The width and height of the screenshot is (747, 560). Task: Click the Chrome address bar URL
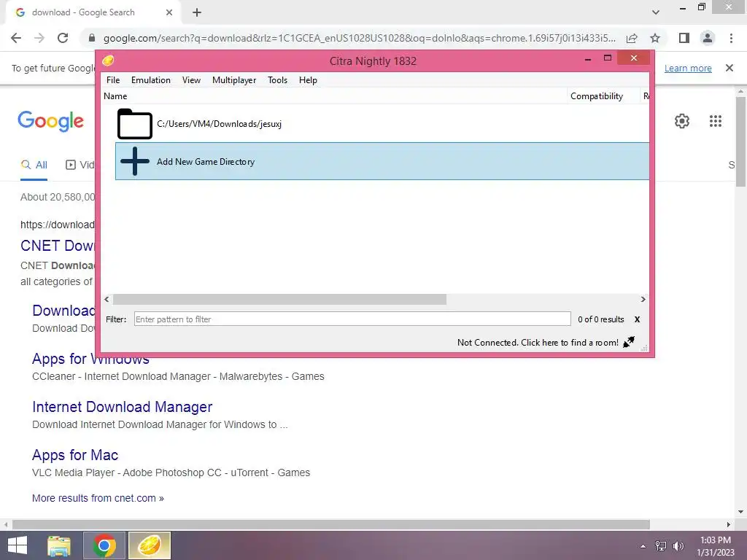[359, 38]
